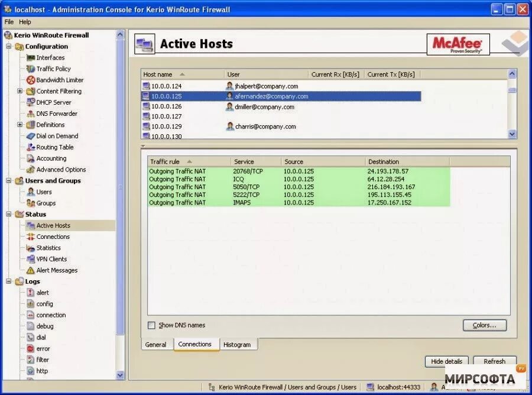The height and width of the screenshot is (395, 532).
Task: Open the Definitions folder icon
Action: tap(31, 125)
